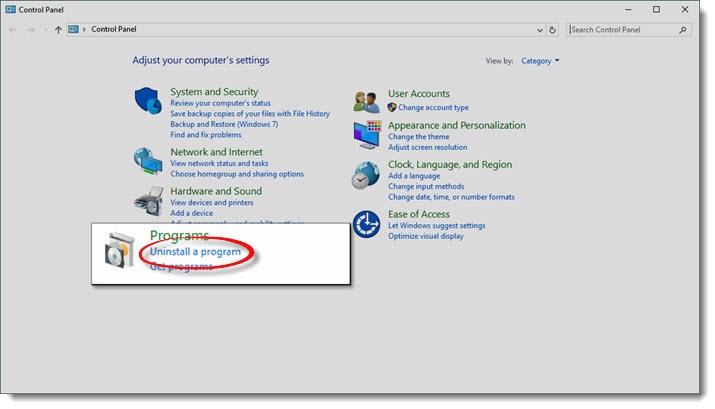Click Change the theme link
The image size is (715, 409).
[x=419, y=137]
